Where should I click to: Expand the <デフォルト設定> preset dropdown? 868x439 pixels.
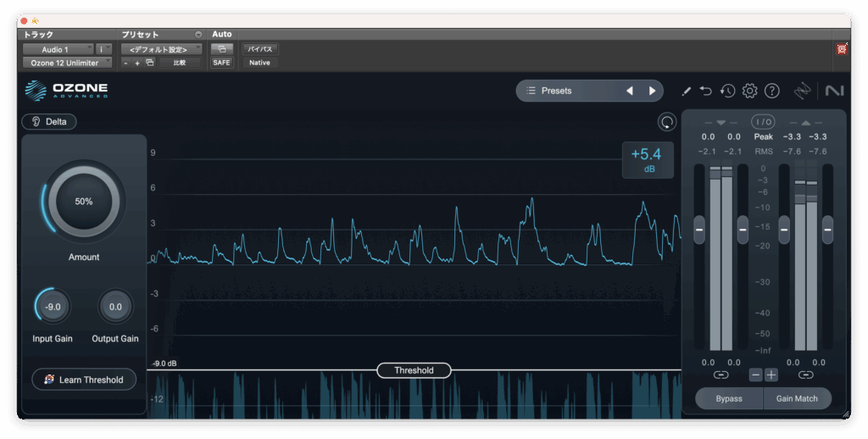point(160,49)
